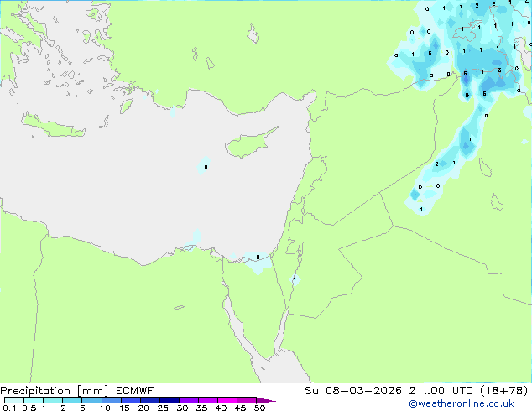The height and width of the screenshot is (411, 532).
Task: Click the "ECMWF" model label
Action: click(135, 391)
